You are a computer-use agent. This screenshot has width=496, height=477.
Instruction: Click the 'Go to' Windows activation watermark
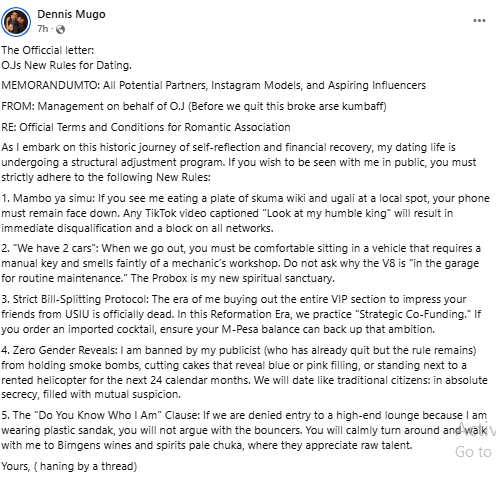click(473, 452)
